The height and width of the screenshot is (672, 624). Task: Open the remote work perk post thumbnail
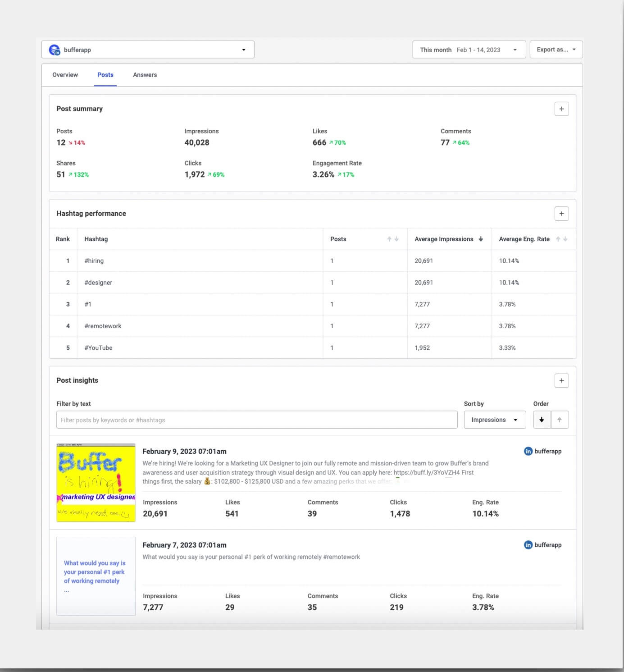96,576
